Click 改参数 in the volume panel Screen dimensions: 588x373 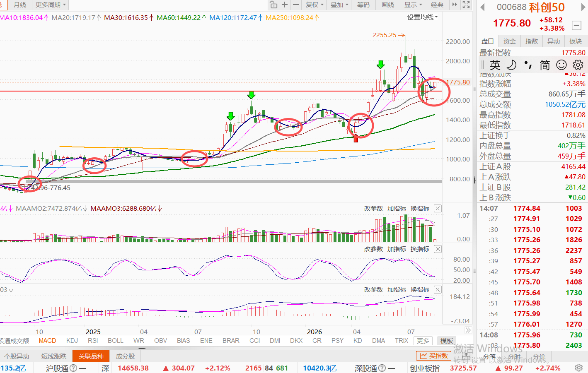(373, 208)
